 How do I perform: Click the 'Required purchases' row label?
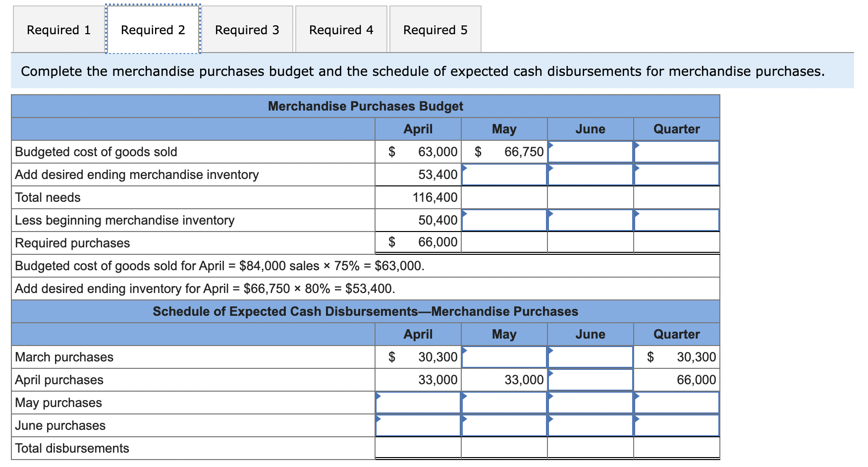click(72, 243)
